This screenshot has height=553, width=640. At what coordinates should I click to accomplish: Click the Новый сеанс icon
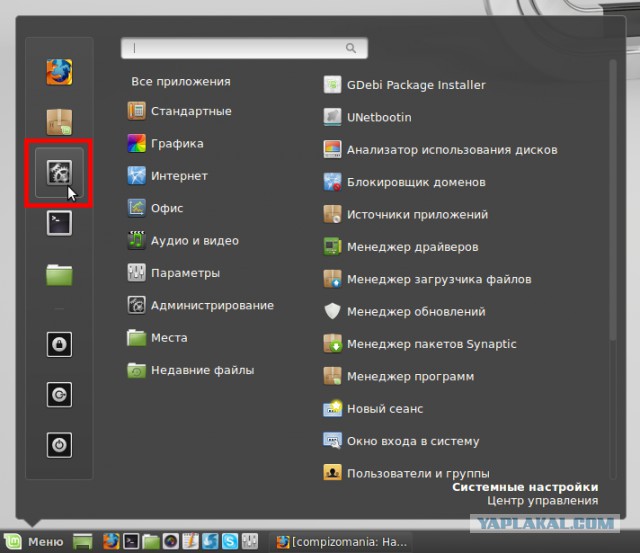point(332,409)
